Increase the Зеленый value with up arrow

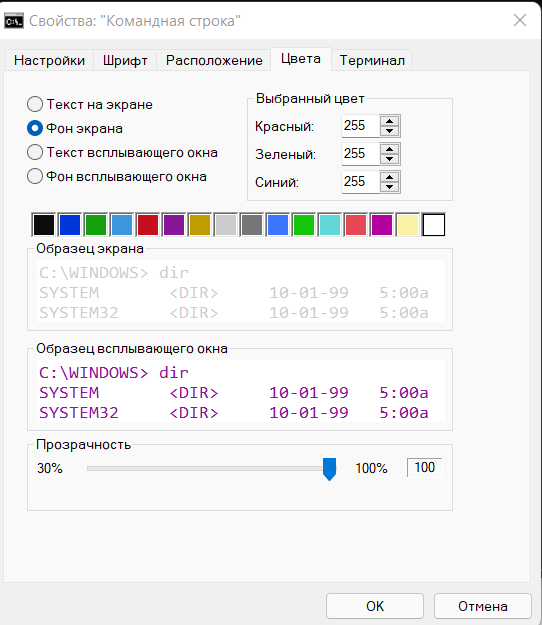coord(389,149)
